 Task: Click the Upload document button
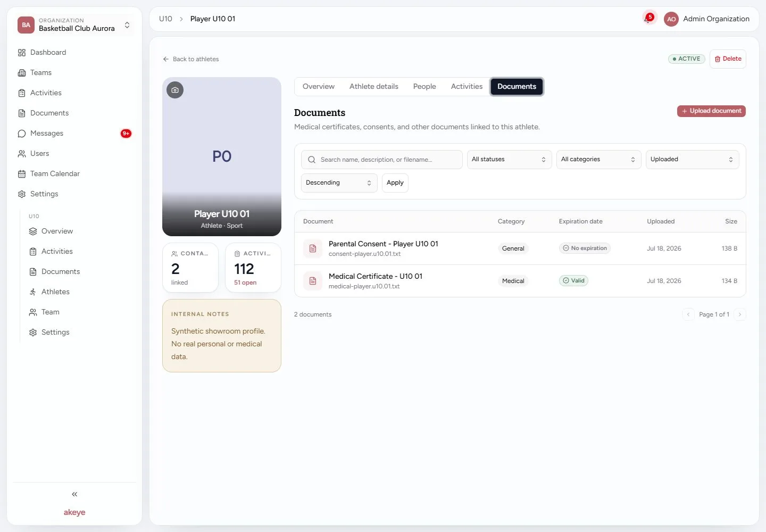click(x=711, y=111)
